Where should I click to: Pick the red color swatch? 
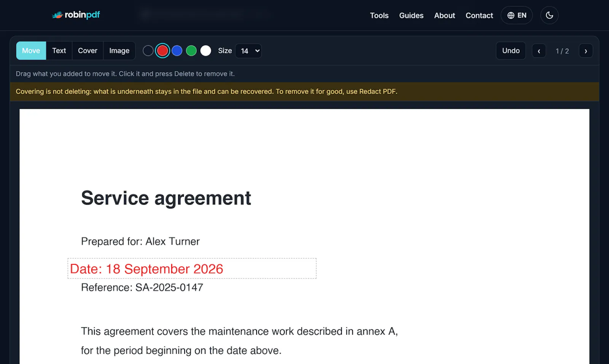click(x=163, y=51)
